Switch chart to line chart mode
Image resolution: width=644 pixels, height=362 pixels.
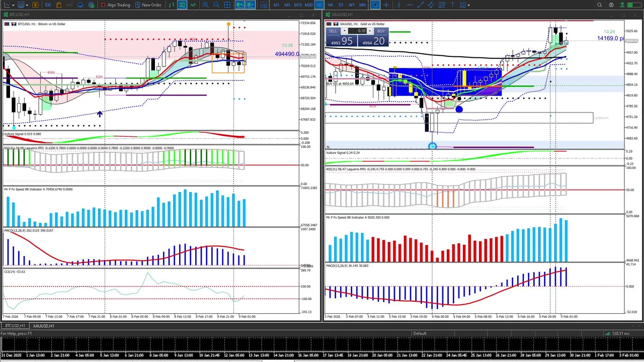[x=193, y=5]
